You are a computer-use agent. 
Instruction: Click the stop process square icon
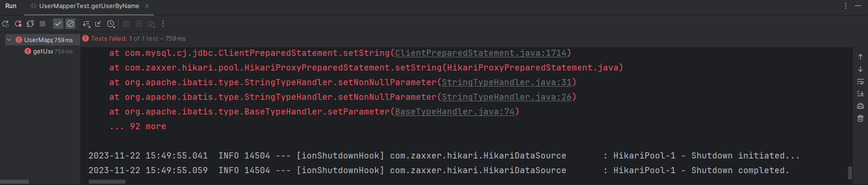tap(43, 24)
